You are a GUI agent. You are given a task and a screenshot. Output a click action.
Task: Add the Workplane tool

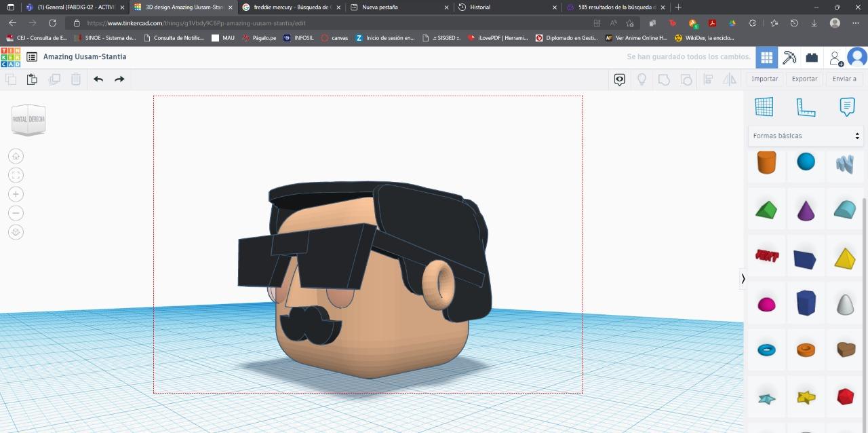coord(764,107)
